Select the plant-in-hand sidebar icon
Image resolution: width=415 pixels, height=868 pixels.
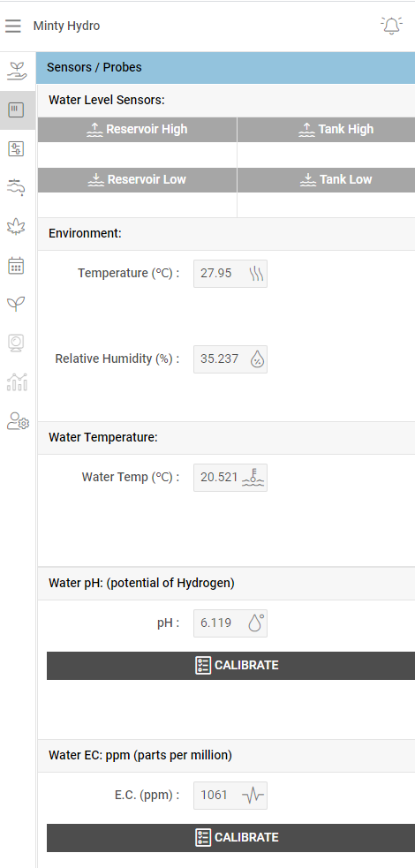[x=16, y=71]
